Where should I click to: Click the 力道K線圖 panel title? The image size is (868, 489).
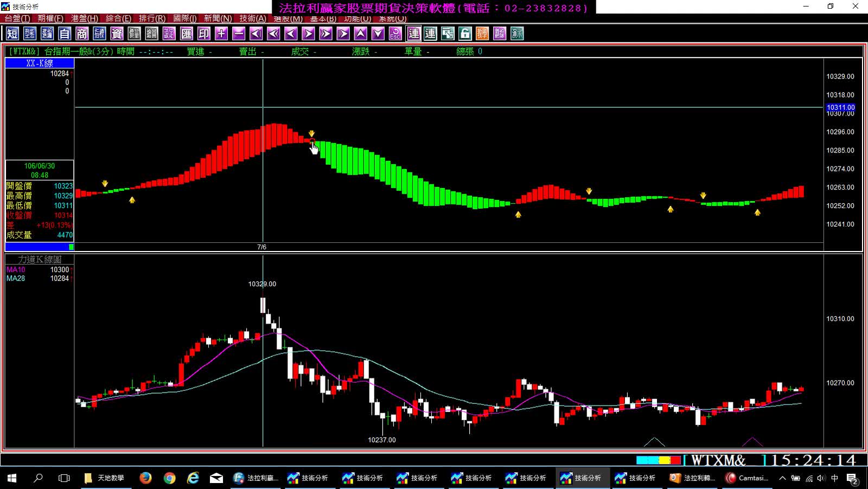click(40, 259)
